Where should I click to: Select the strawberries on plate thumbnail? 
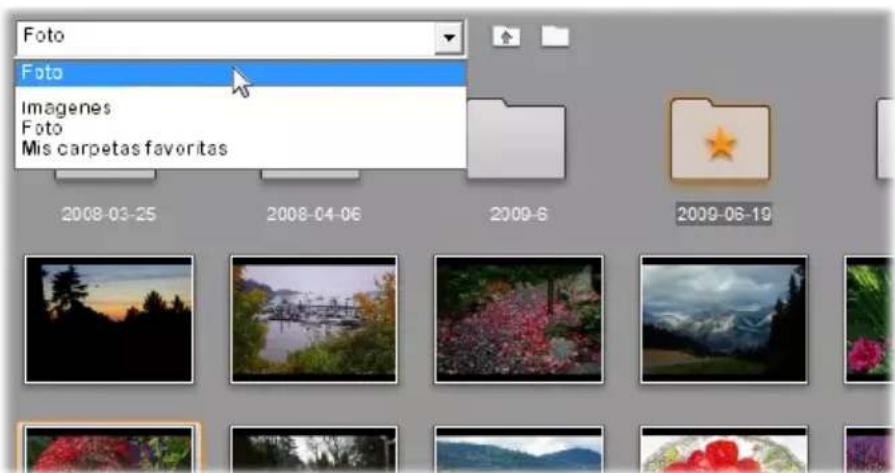pyautogui.click(x=724, y=450)
